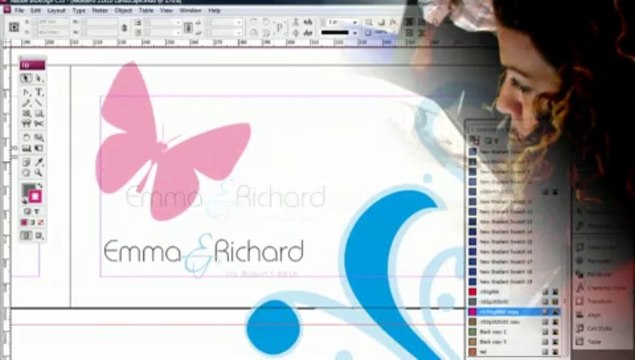Open the shear angle dropdown

click(x=239, y=33)
